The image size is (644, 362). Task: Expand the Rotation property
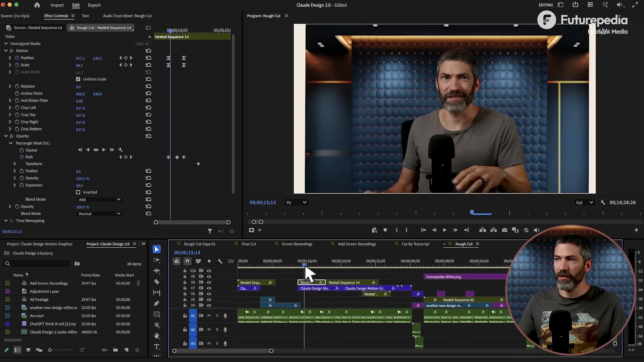[x=10, y=86]
